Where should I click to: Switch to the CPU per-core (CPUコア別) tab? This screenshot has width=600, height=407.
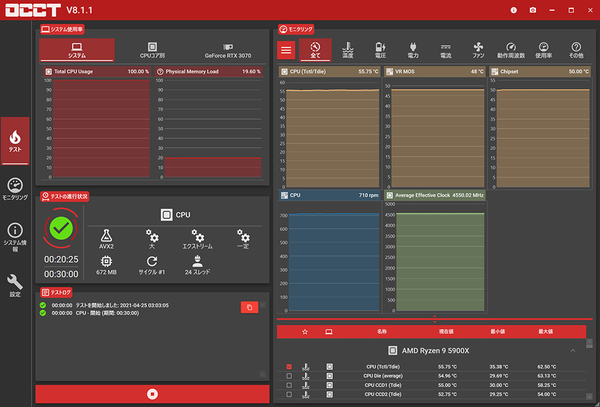point(152,50)
